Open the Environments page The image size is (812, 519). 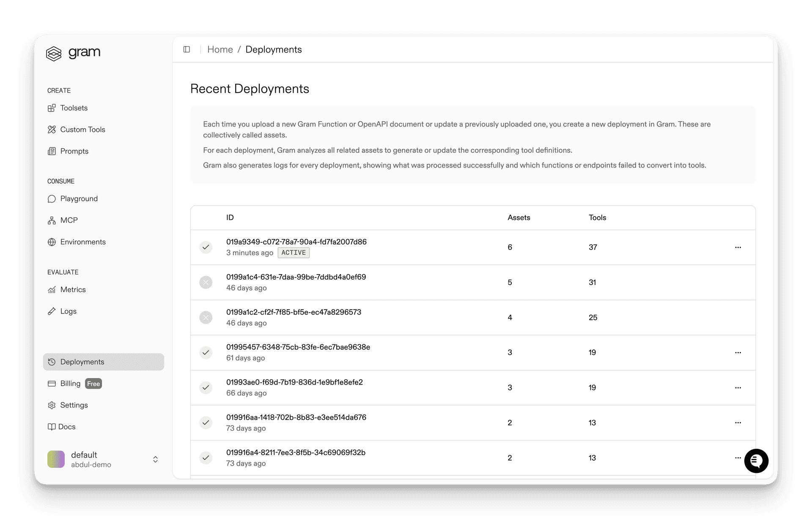tap(82, 242)
